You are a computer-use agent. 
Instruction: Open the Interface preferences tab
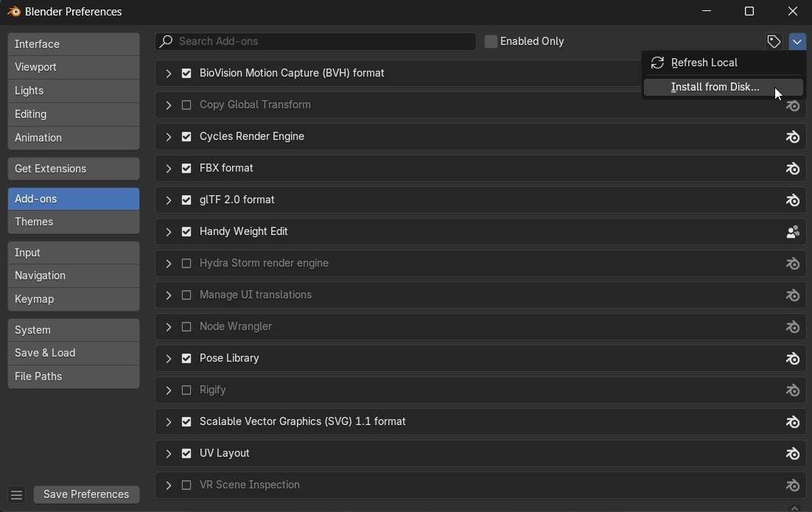(x=74, y=44)
